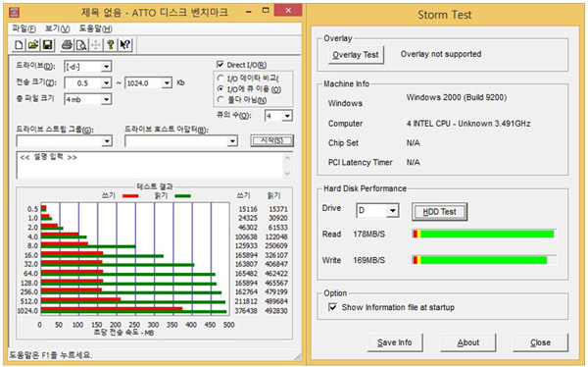The width and height of the screenshot is (588, 367).
Task: Click the write value 211812
Action: [246, 301]
